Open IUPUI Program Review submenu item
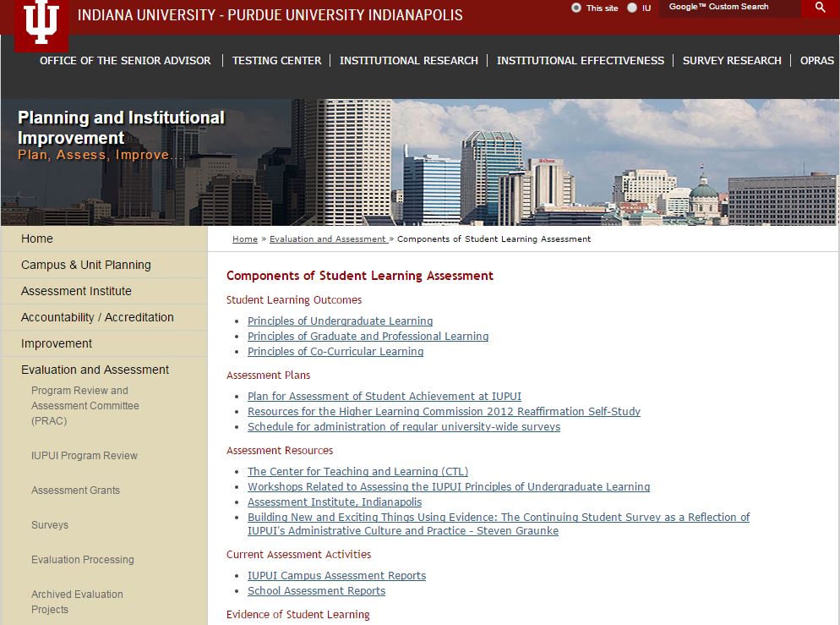This screenshot has width=840, height=625. 85,456
